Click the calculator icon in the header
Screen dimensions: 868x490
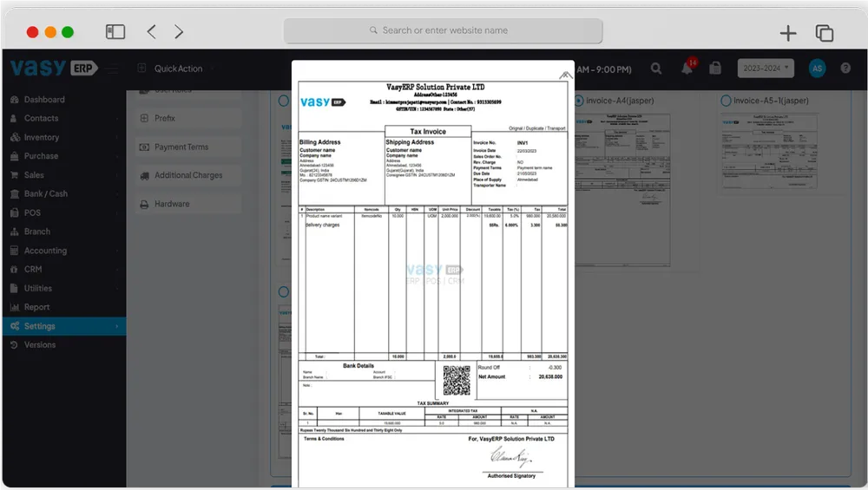coord(715,68)
